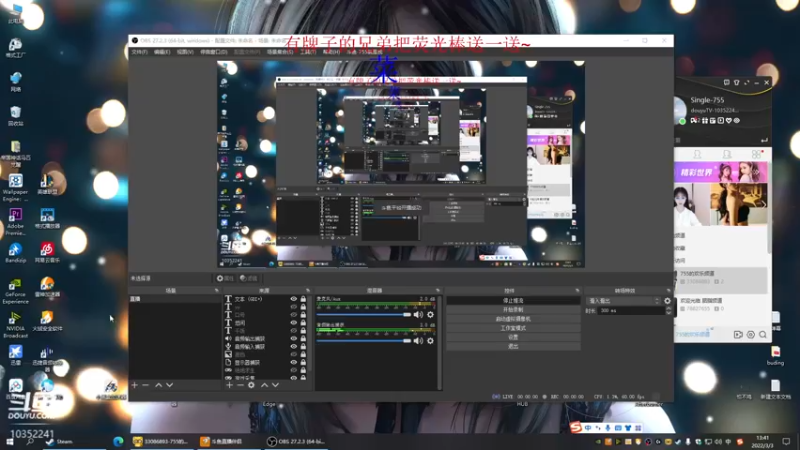Open NVIDIA Broadcast desktop shortcut
Screen dimensions: 800x450
15,325
